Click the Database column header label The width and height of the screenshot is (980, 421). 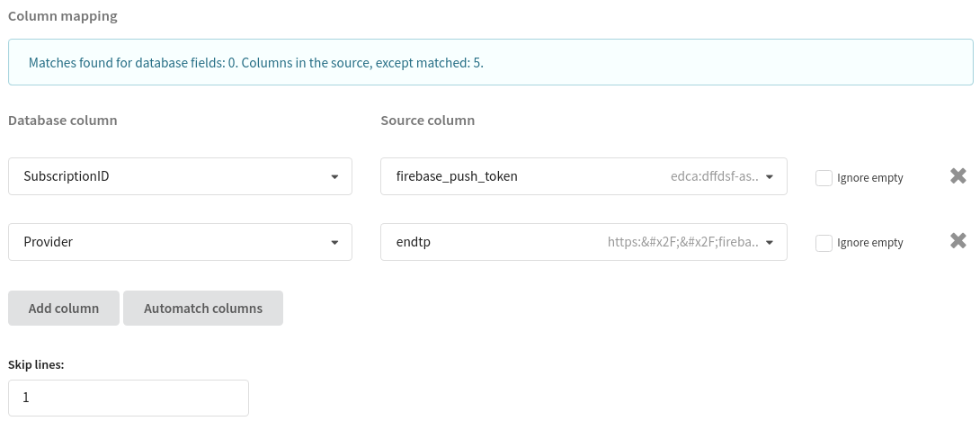pos(63,120)
